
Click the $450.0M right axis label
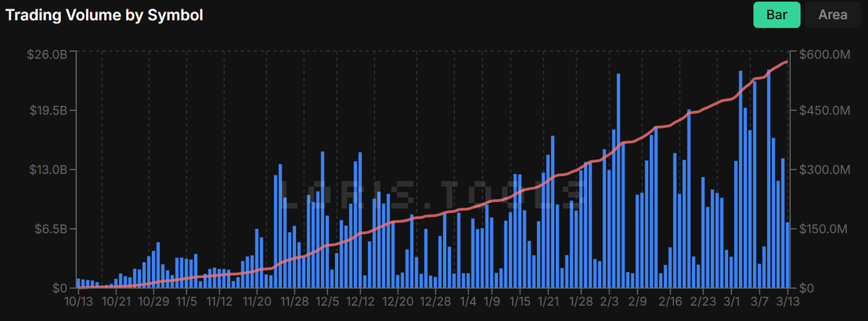pyautogui.click(x=823, y=110)
